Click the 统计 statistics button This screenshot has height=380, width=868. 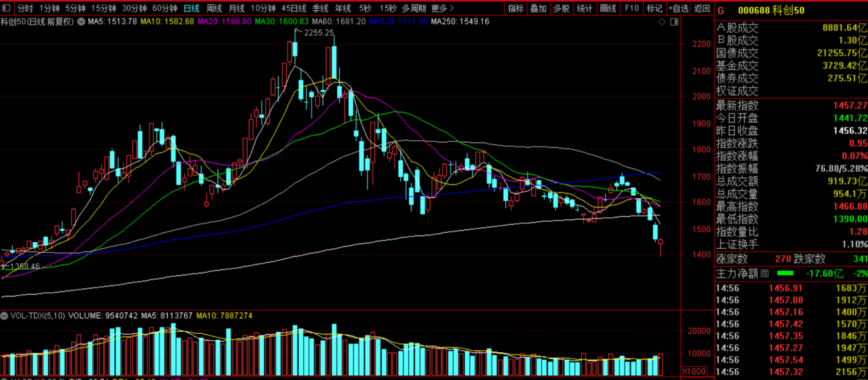click(585, 9)
